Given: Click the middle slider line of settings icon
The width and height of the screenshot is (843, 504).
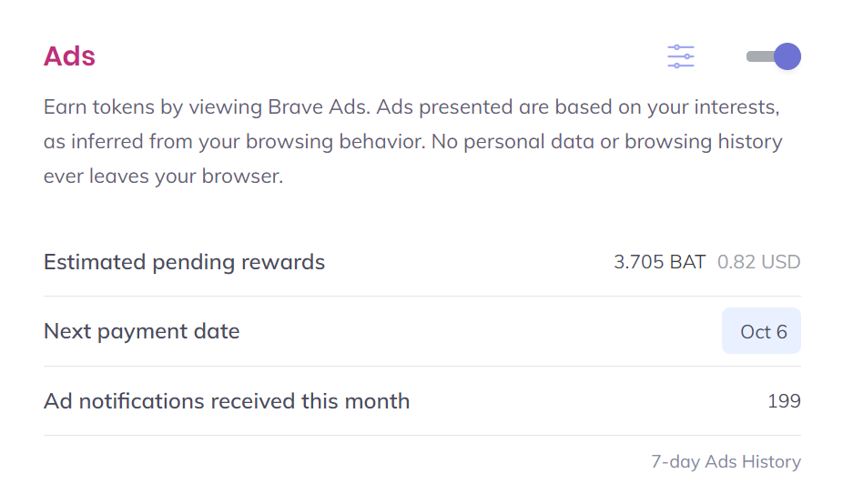Looking at the screenshot, I should 681,56.
